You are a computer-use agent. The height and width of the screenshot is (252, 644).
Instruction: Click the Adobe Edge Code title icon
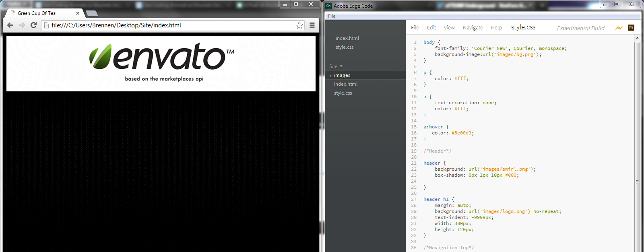[x=328, y=6]
